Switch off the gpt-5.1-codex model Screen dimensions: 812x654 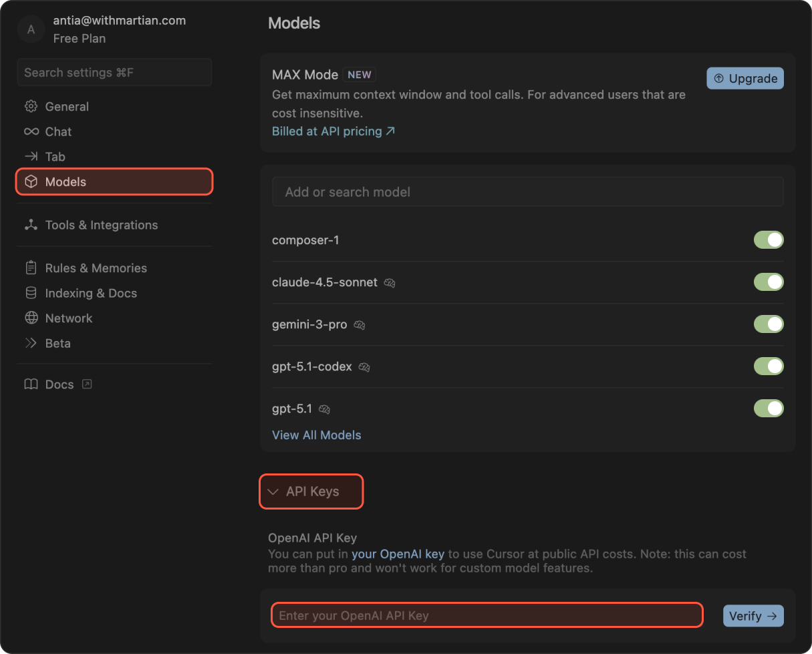pos(768,366)
